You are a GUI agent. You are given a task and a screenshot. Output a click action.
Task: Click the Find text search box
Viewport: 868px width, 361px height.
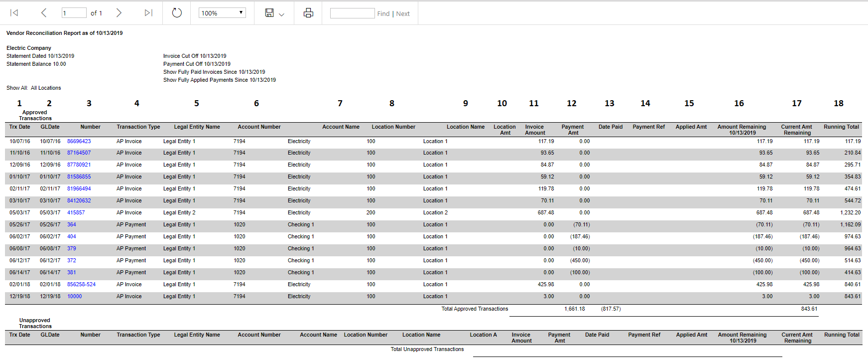click(x=352, y=13)
